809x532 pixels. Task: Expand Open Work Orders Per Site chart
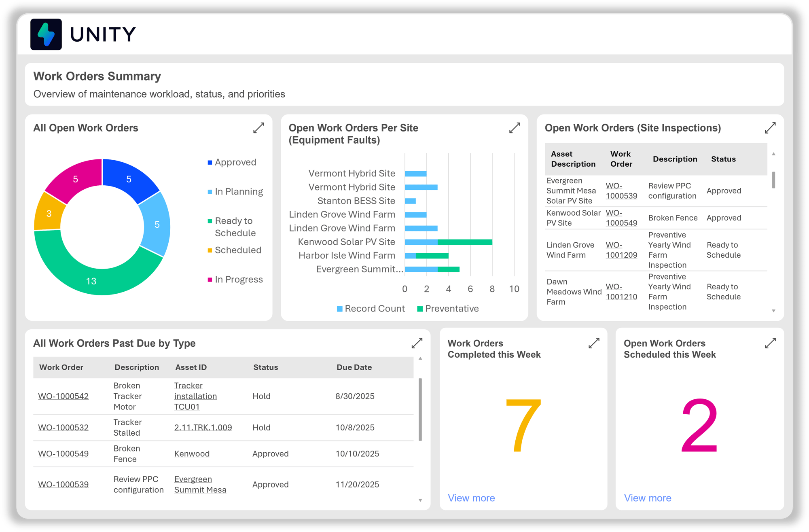coord(514,128)
